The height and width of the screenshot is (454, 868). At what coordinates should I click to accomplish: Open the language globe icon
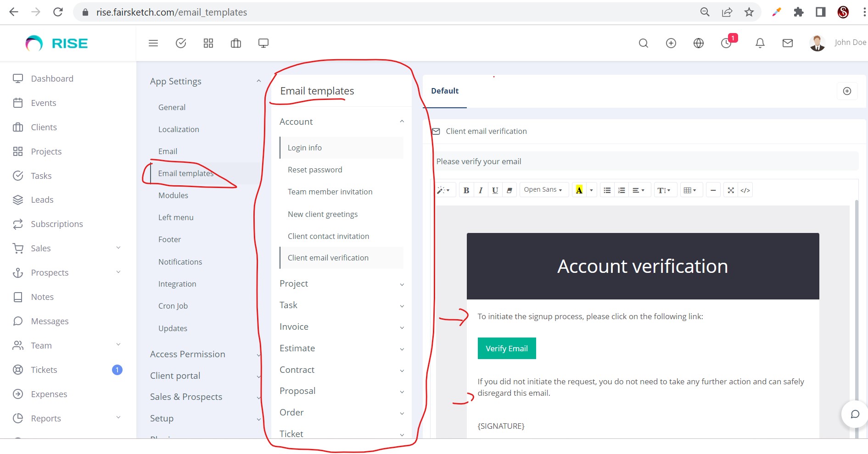pyautogui.click(x=699, y=43)
